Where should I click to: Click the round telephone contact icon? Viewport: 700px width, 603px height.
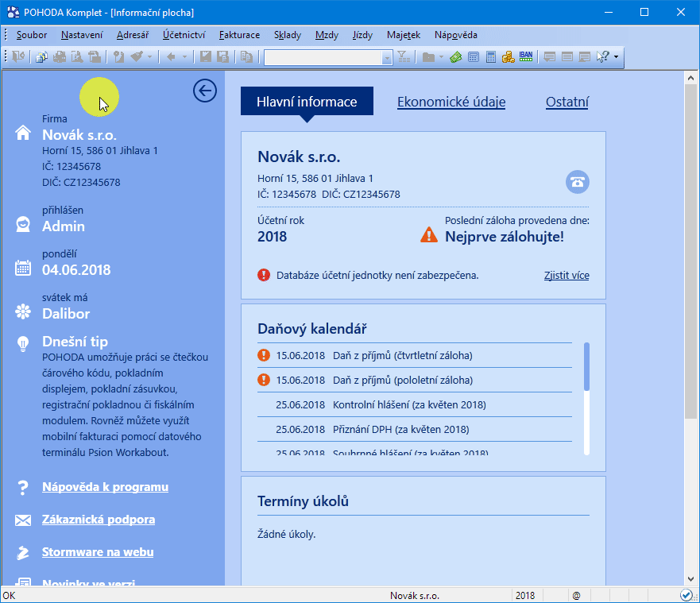(x=578, y=182)
